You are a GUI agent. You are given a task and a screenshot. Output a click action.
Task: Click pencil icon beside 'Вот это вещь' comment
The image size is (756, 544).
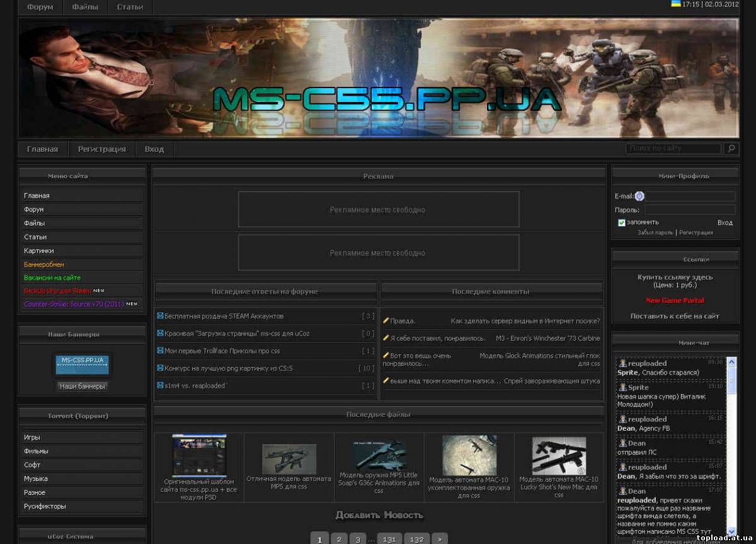tap(386, 355)
